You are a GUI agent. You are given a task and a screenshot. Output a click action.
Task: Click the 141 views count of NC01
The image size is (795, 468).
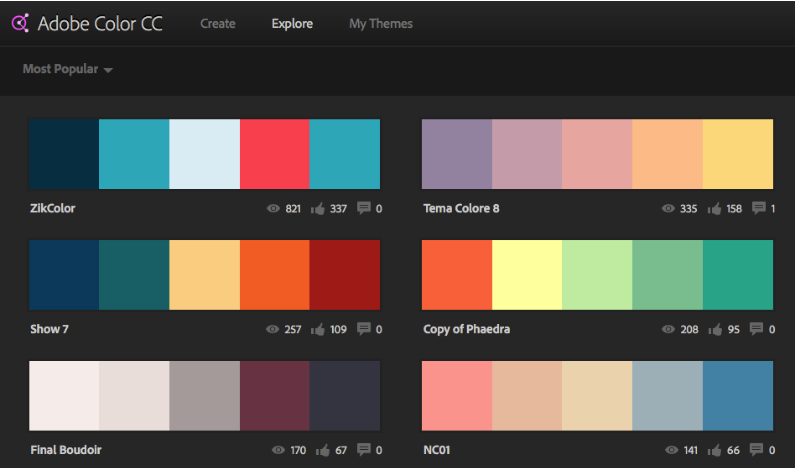[x=691, y=450]
